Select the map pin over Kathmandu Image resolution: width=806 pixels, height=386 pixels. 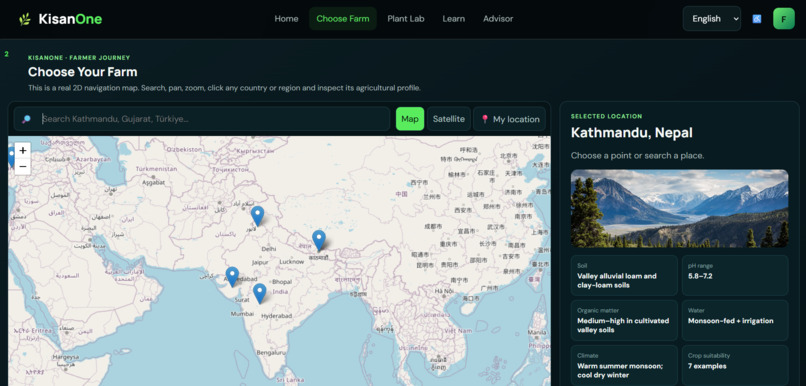click(319, 240)
